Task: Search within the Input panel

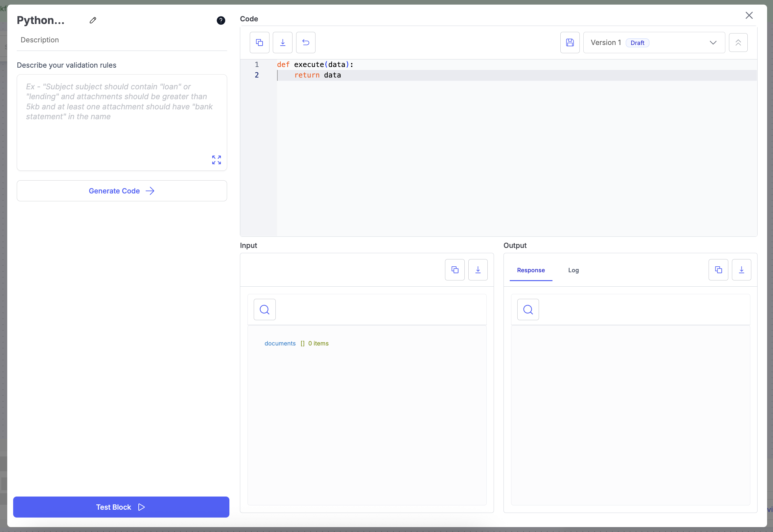Action: pyautogui.click(x=264, y=309)
